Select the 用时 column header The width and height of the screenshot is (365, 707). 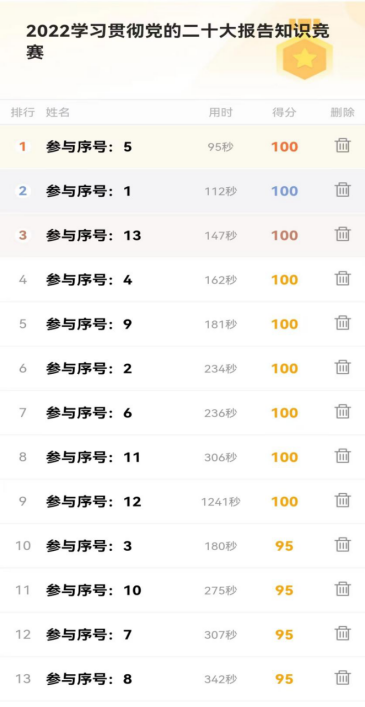coord(220,113)
